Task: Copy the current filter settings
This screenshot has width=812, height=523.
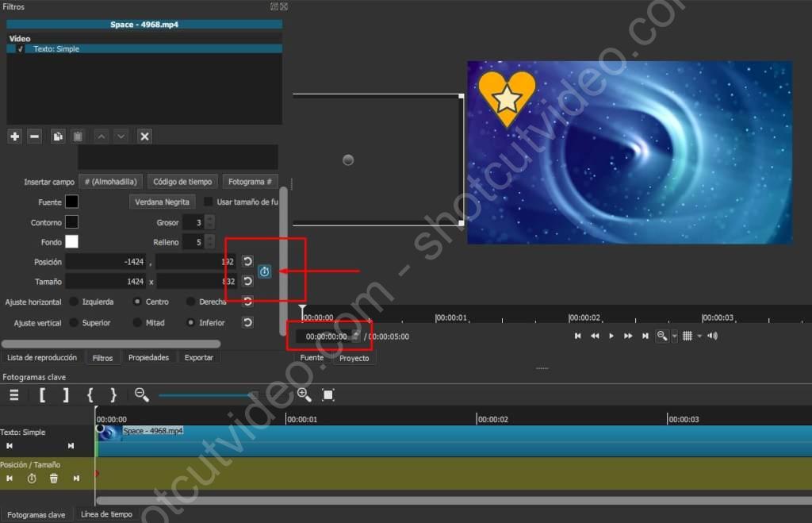Action: (58, 136)
